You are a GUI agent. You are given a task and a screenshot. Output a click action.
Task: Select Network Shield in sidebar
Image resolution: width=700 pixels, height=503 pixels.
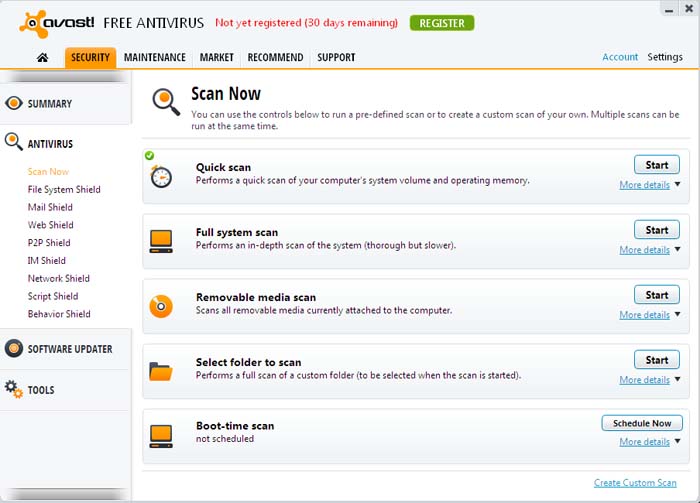58,279
